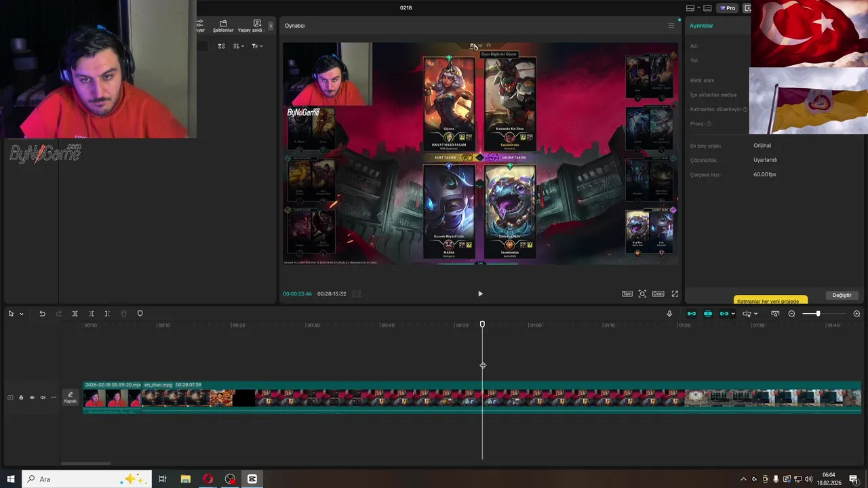Open CapCut from the taskbar
Viewport: 868px width, 488px height.
252,479
